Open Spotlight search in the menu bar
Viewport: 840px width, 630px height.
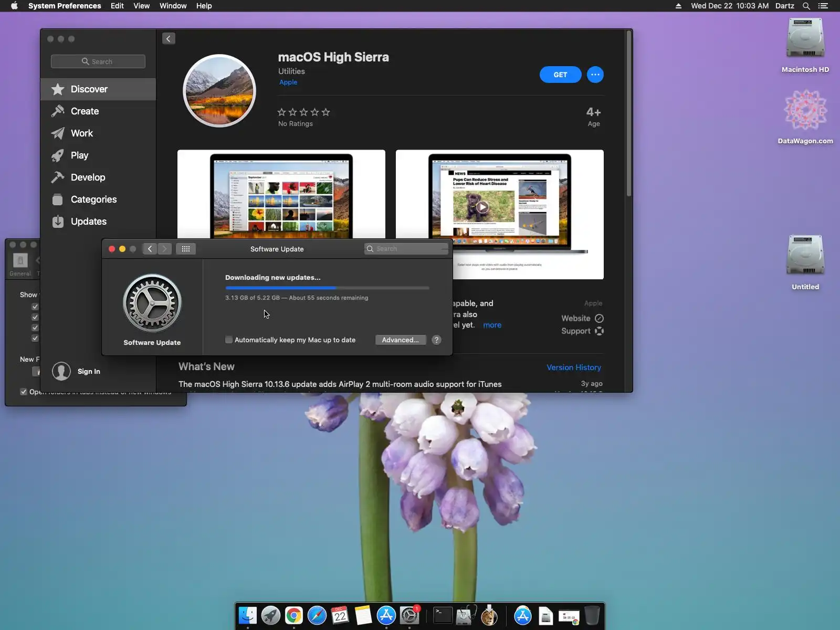point(806,6)
